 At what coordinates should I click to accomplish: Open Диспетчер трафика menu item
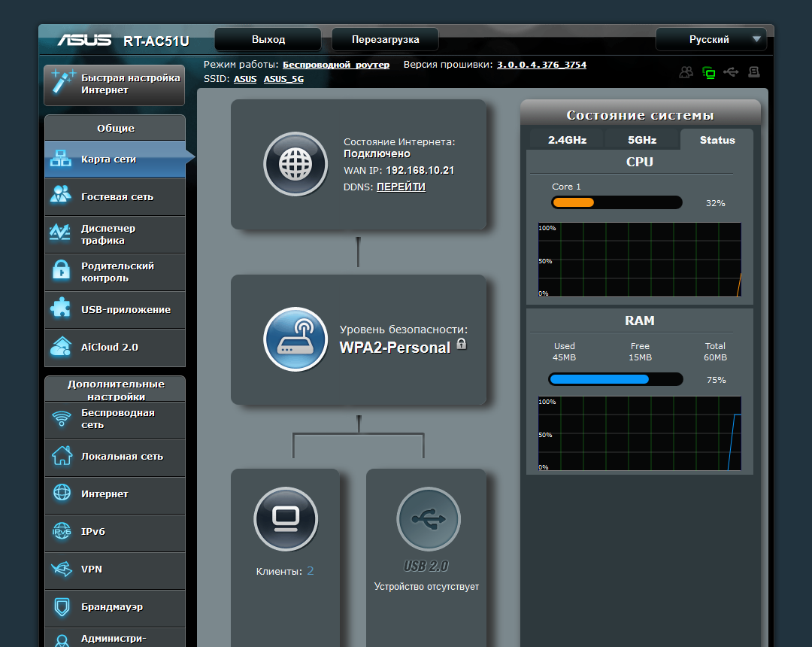[115, 234]
